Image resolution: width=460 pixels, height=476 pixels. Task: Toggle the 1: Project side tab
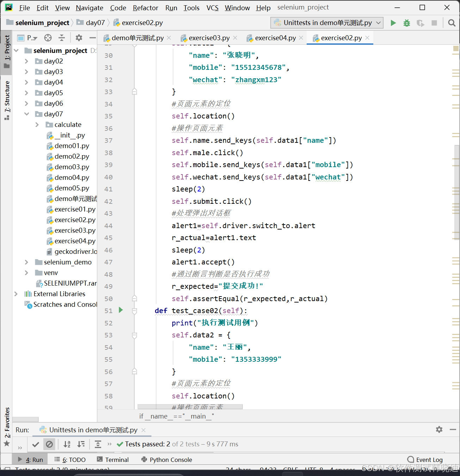pyautogui.click(x=7, y=52)
